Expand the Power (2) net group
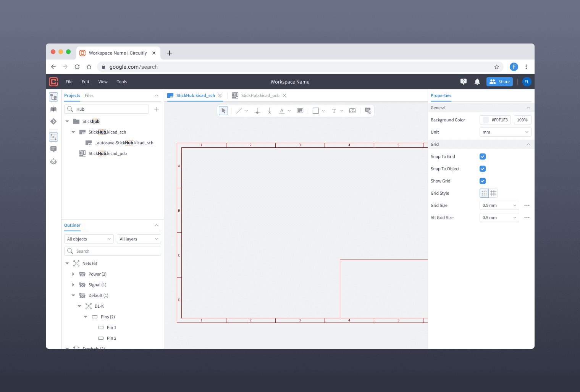The height and width of the screenshot is (392, 580). pos(73,274)
